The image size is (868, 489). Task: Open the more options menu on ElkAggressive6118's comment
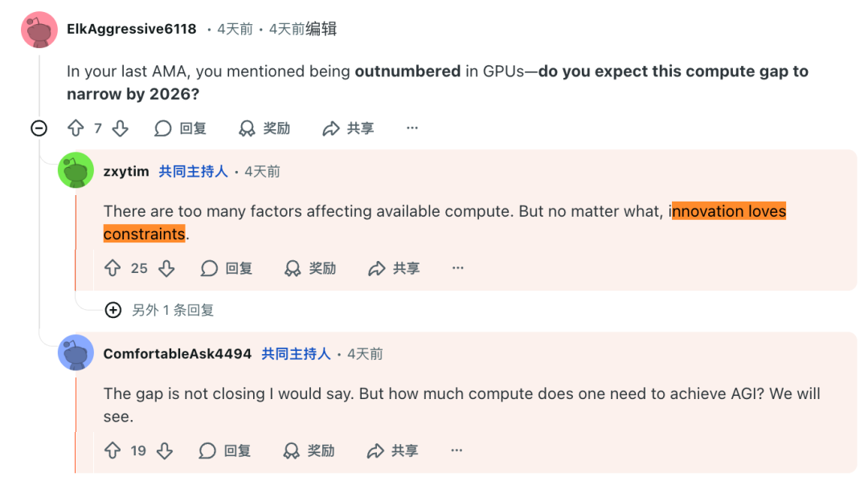[x=412, y=128]
